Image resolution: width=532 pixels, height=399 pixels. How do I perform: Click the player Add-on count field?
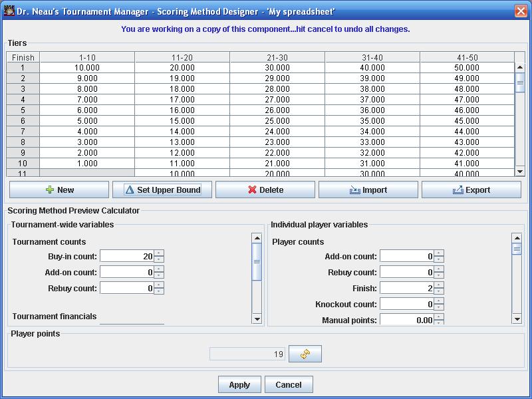pyautogui.click(x=407, y=256)
